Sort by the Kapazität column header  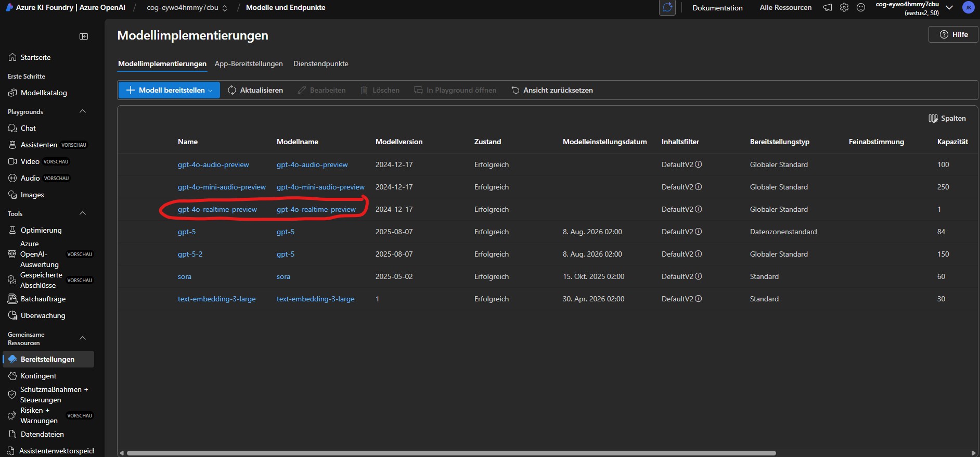coord(952,142)
